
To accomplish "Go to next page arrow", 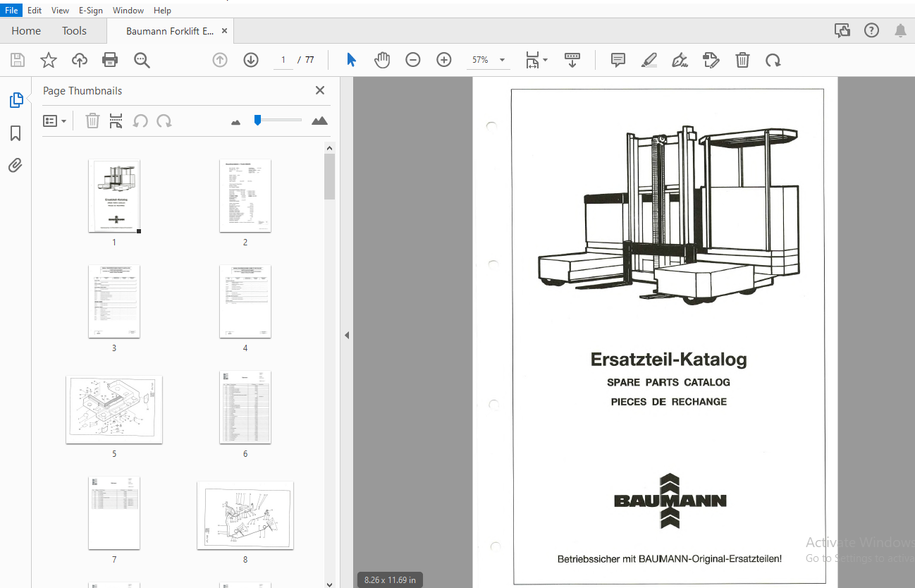I will coord(251,60).
